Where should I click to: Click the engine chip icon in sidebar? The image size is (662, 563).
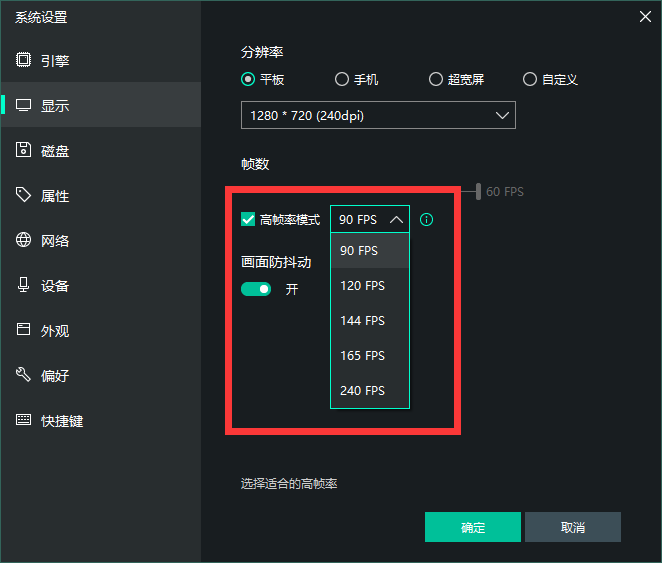point(23,60)
